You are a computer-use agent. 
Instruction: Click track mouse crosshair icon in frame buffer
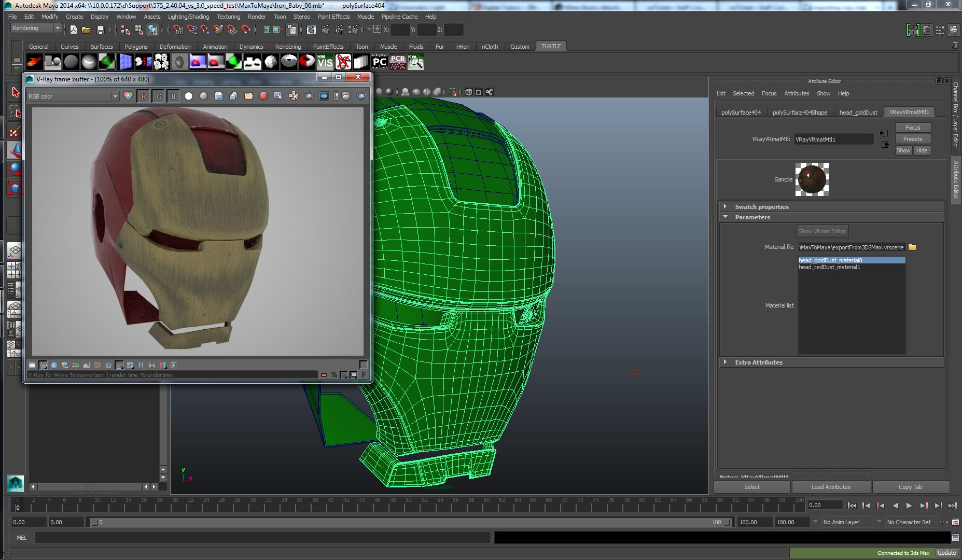click(x=294, y=96)
